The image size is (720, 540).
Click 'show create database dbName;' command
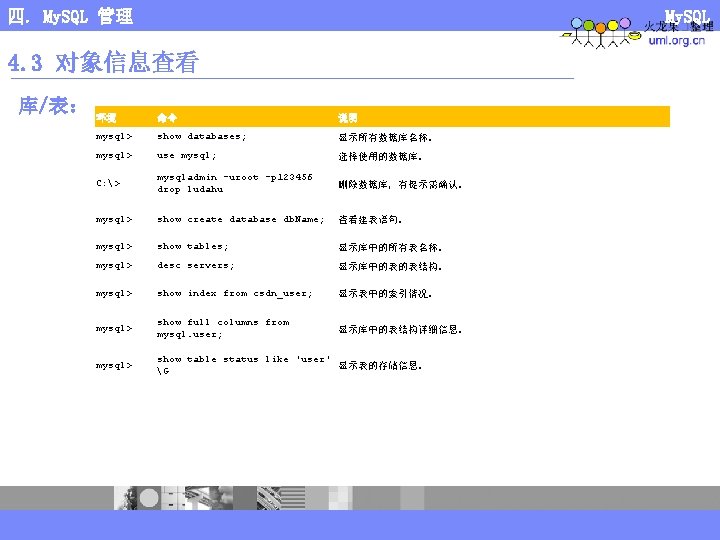pyautogui.click(x=241, y=219)
